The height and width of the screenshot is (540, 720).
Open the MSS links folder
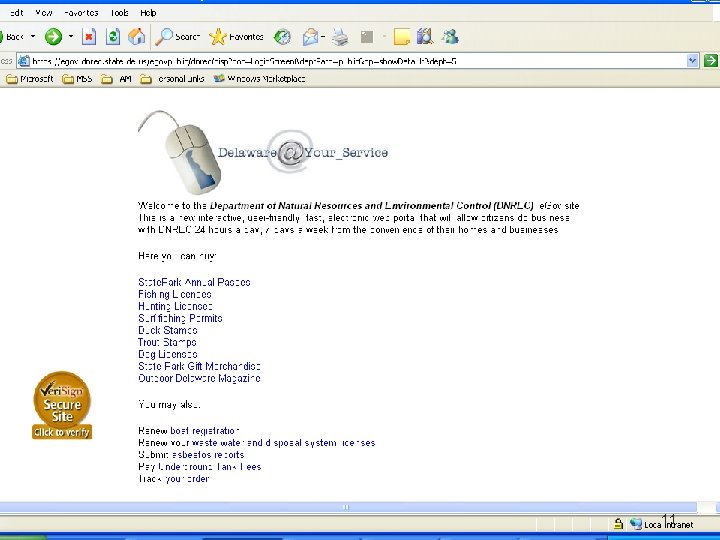[x=77, y=79]
